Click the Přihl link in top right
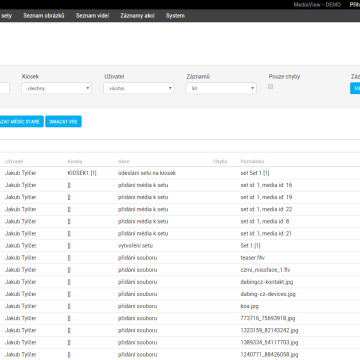This screenshot has width=360, height=360. point(355,5)
